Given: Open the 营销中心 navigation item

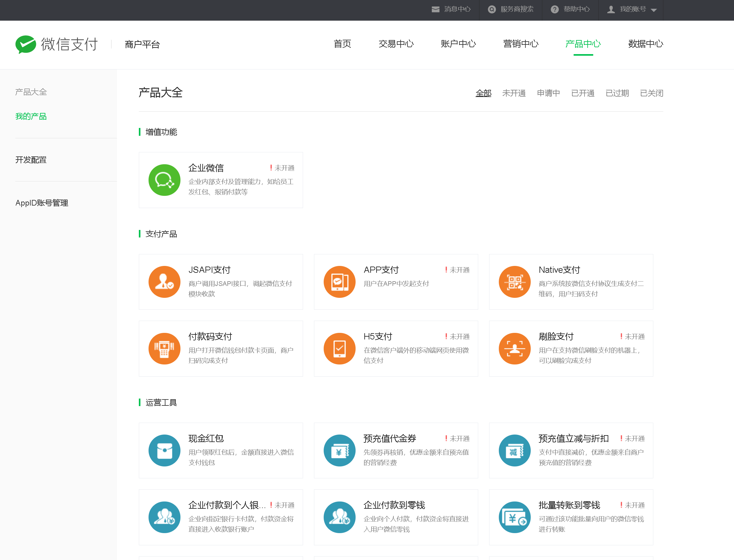Looking at the screenshot, I should coord(521,44).
